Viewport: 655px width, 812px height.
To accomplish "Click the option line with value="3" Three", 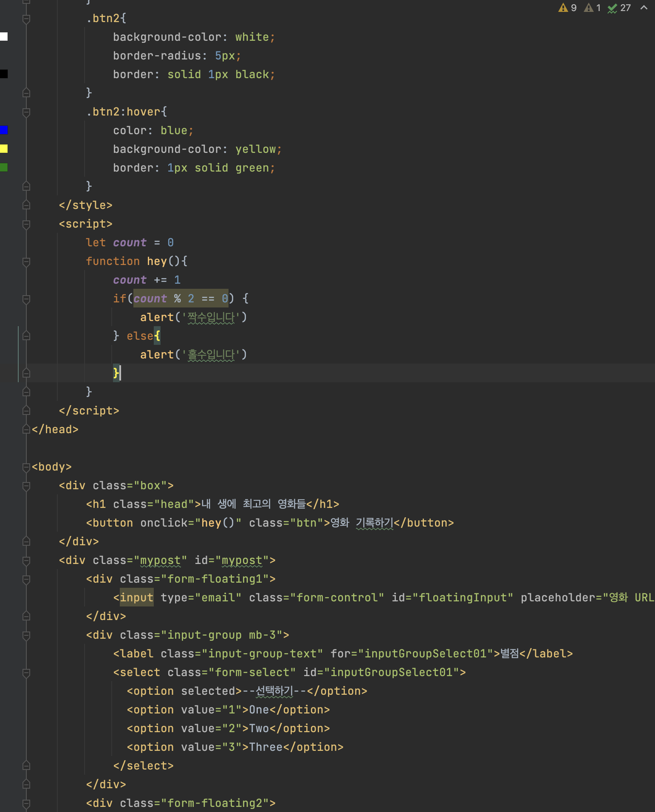I will pyautogui.click(x=235, y=747).
